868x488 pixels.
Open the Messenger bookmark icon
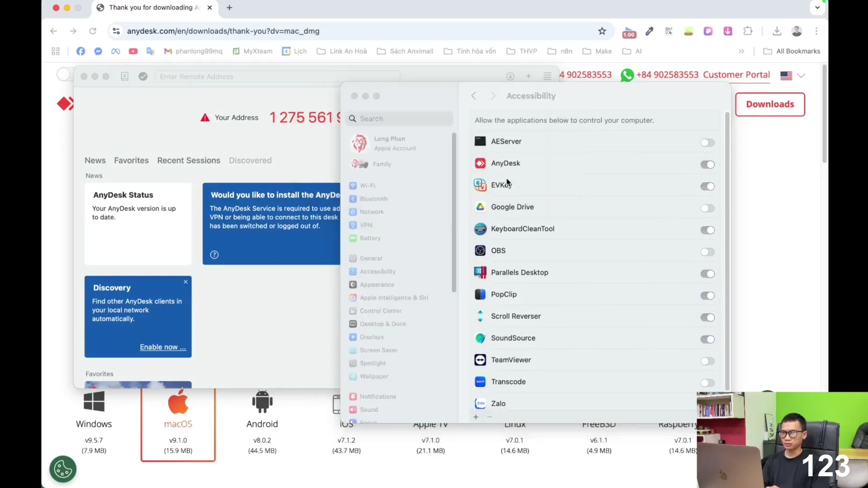pos(98,51)
